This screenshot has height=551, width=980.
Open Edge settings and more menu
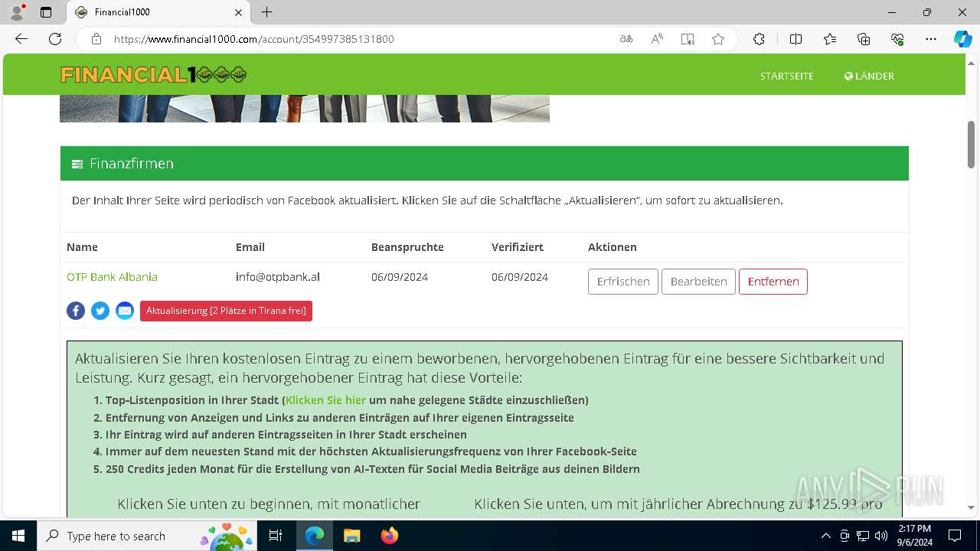pos(931,39)
